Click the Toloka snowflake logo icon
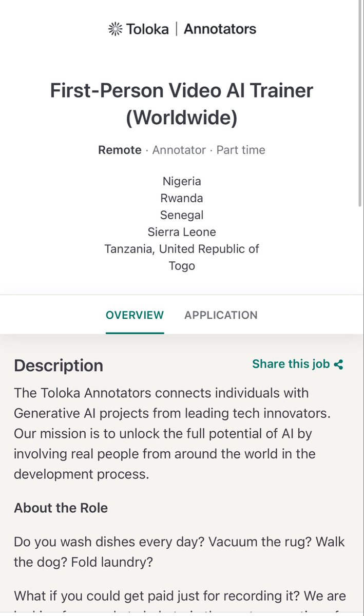 [115, 29]
